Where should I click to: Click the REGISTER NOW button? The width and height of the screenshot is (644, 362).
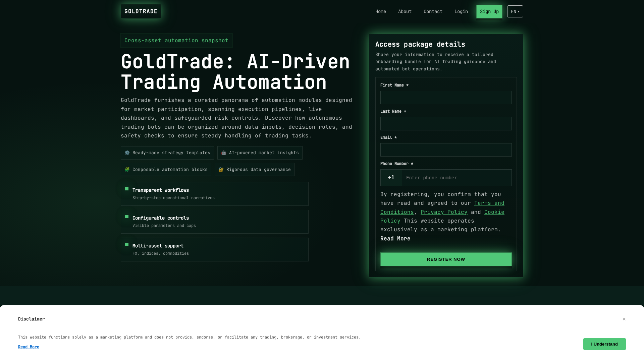(x=446, y=259)
